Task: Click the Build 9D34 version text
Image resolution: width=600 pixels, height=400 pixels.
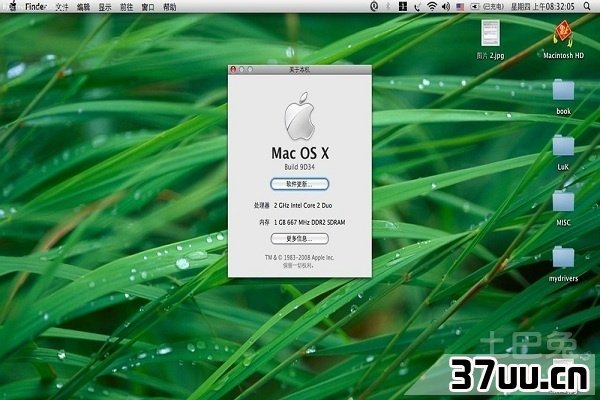Action: (x=299, y=167)
